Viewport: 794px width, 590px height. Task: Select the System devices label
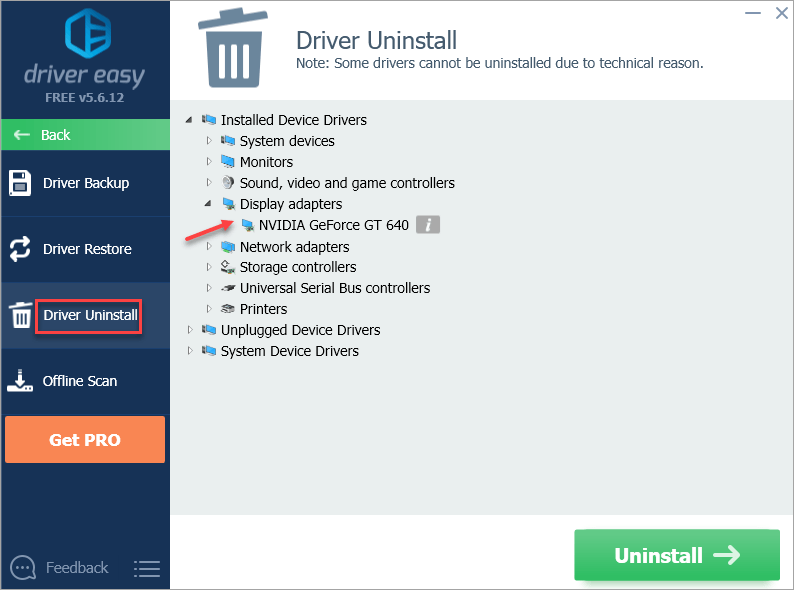pyautogui.click(x=287, y=141)
